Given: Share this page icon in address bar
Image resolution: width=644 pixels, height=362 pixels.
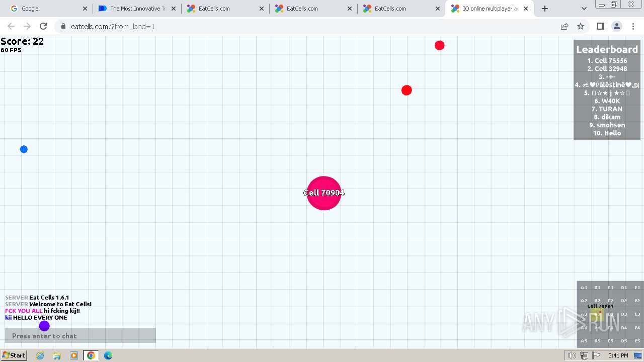Looking at the screenshot, I should point(565,26).
